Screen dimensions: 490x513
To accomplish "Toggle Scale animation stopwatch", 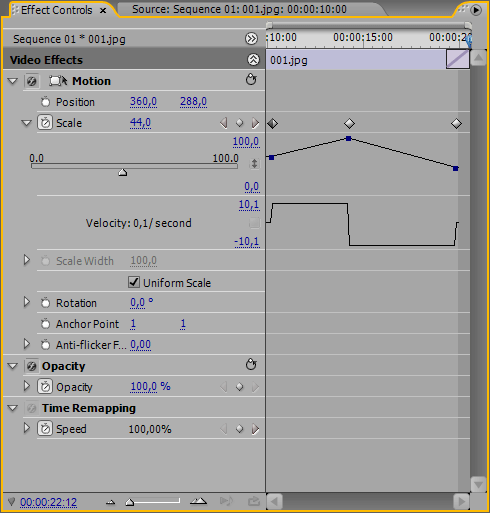I will pos(45,123).
